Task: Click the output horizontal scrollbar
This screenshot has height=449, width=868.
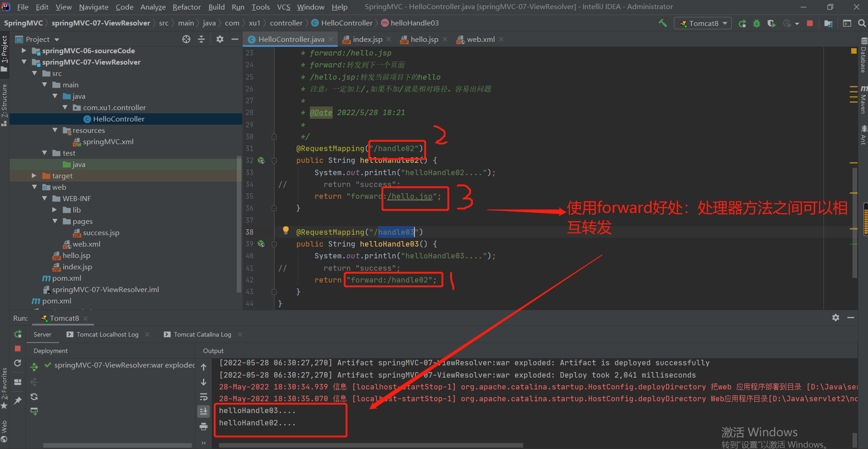Action: tap(371, 445)
